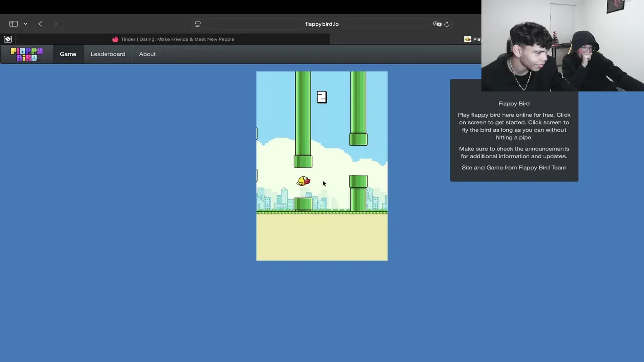644x362 pixels.
Task: Click the score counter in the game
Action: (321, 97)
